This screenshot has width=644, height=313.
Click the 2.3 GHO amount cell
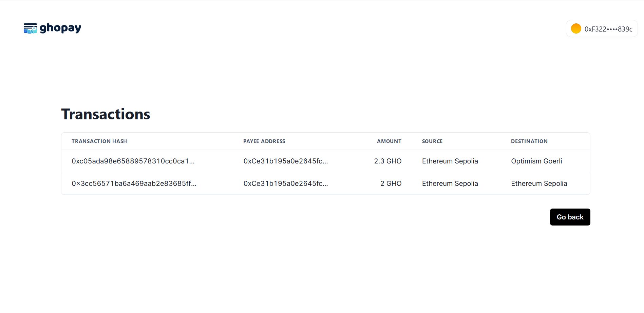pyautogui.click(x=388, y=161)
